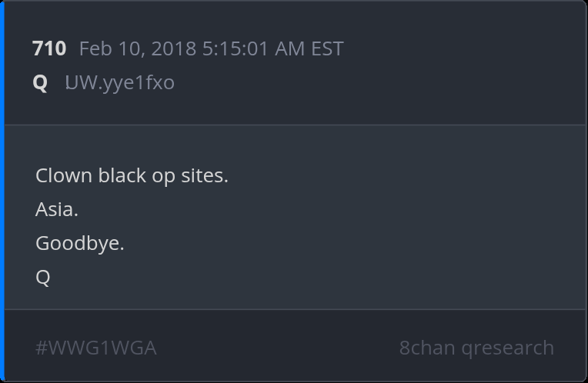
Task: Click empty header space right of timestamp
Action: pyautogui.click(x=462, y=48)
